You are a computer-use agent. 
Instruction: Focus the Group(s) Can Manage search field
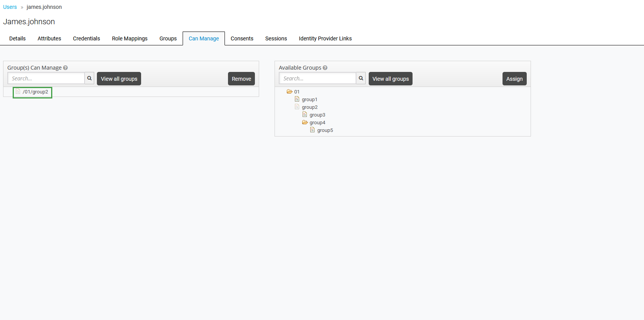point(46,78)
